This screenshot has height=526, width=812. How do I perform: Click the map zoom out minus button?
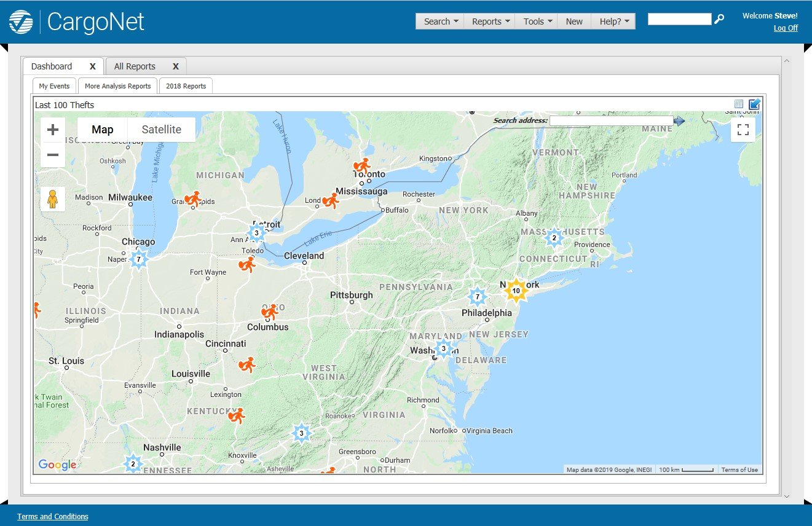tap(53, 155)
